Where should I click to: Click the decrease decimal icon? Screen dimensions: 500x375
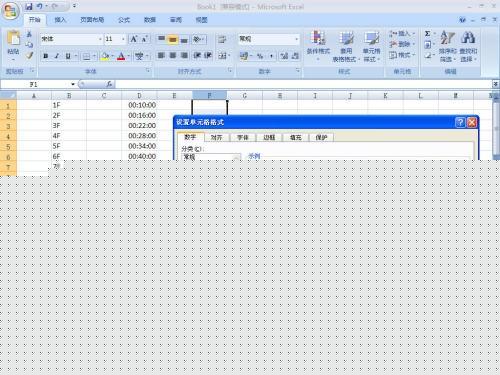point(295,56)
